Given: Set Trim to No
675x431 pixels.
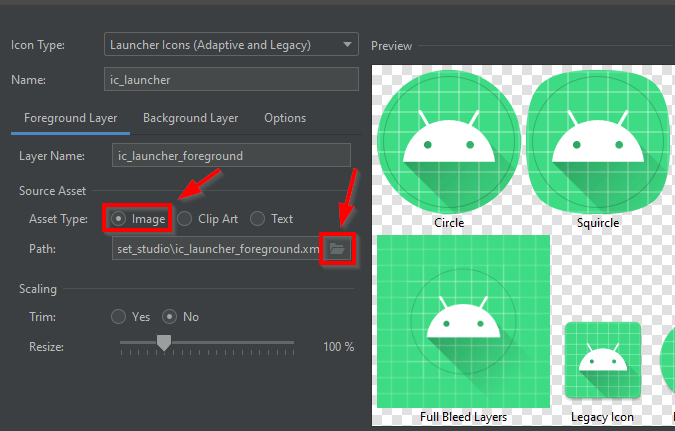Looking at the screenshot, I should 170,316.
